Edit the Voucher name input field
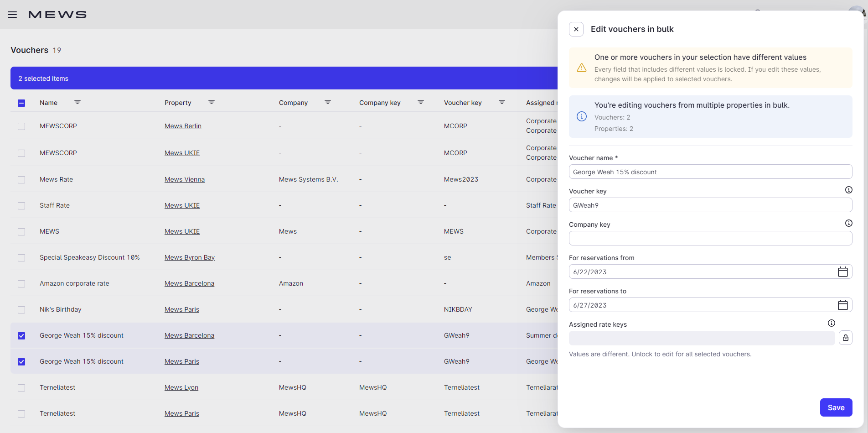868x433 pixels. (710, 172)
